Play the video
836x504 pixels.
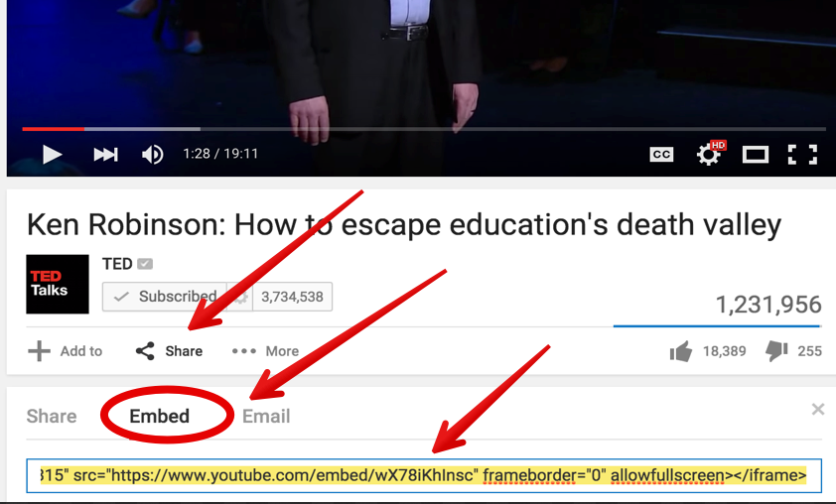53,155
